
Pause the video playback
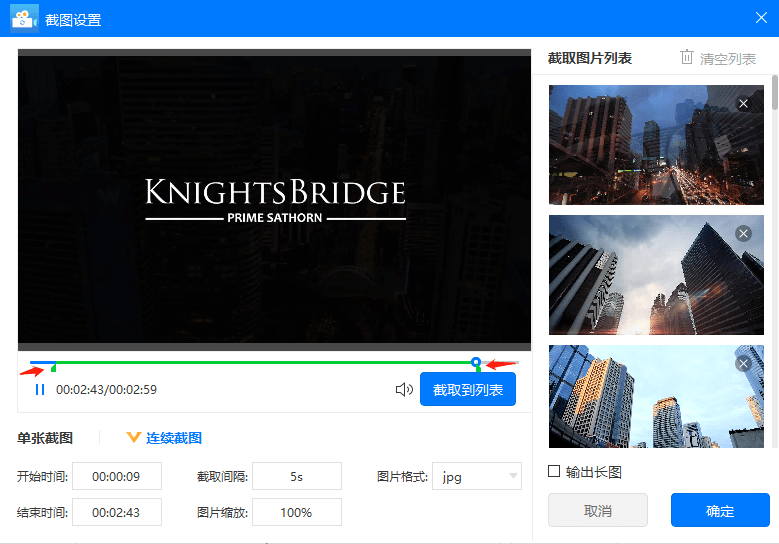click(x=40, y=389)
